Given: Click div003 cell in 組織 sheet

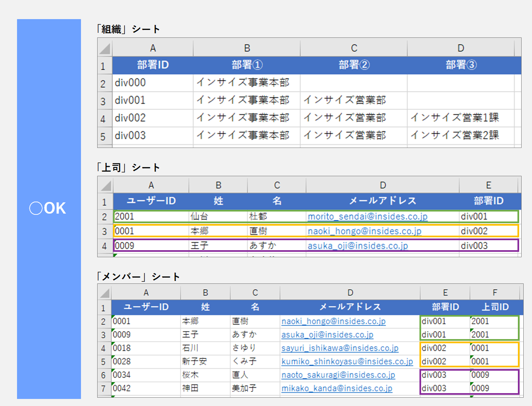Looking at the screenshot, I should pyautogui.click(x=153, y=135).
